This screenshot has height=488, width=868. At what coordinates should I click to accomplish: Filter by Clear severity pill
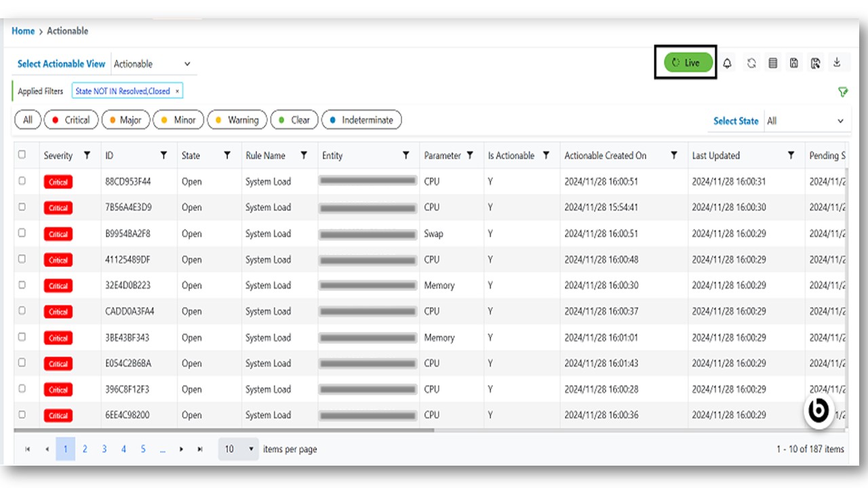click(294, 120)
